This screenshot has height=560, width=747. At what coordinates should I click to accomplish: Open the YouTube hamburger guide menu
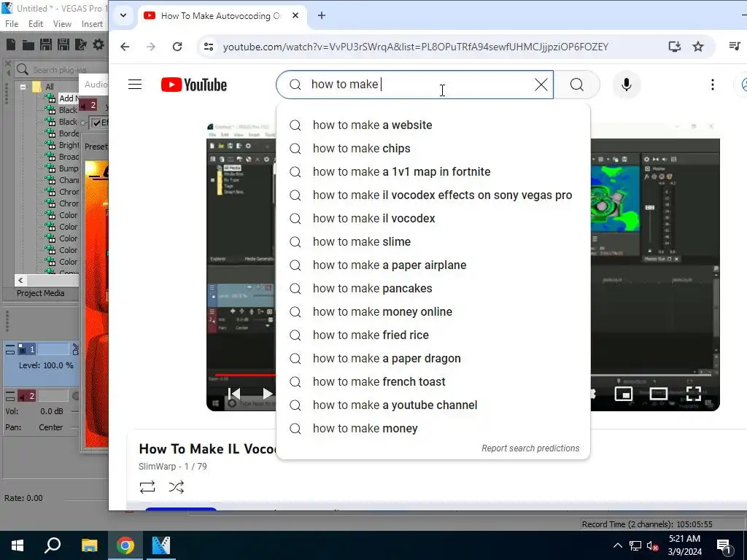pos(135,85)
